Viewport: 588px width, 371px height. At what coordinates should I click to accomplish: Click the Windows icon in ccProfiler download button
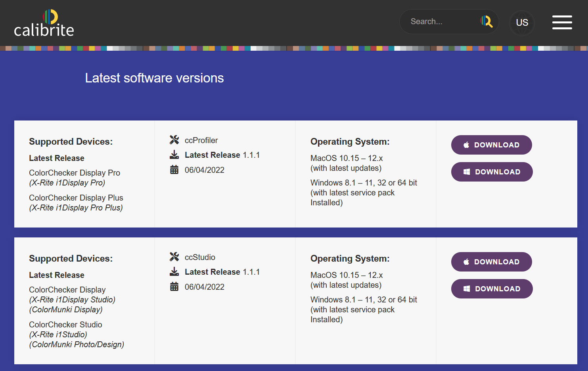tap(467, 172)
